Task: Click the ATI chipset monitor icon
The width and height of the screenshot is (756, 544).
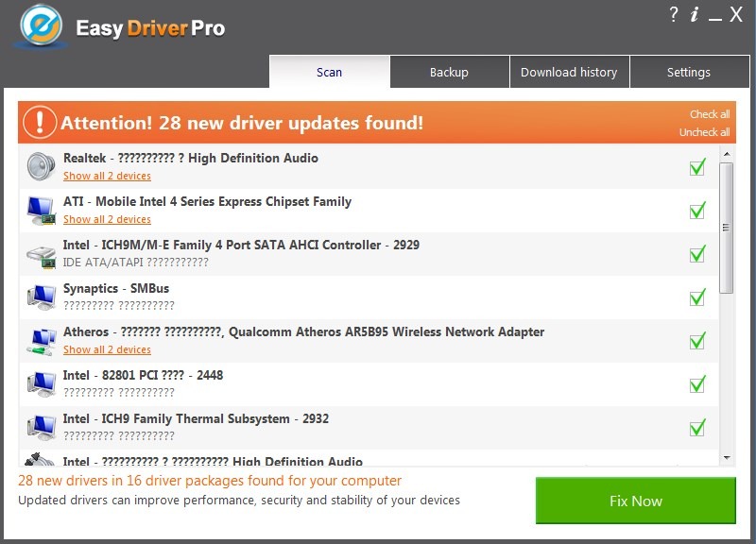Action: [x=41, y=211]
